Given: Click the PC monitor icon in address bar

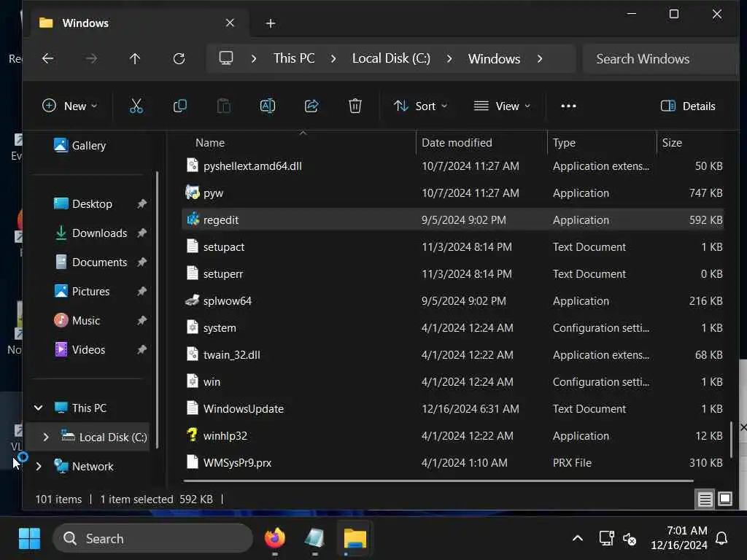Looking at the screenshot, I should pyautogui.click(x=226, y=58).
